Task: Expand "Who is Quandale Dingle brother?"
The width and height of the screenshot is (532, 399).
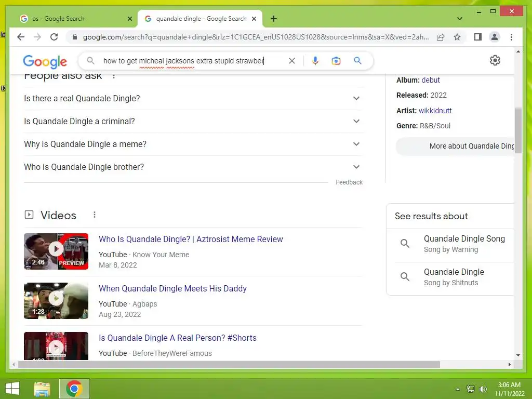Action: (193, 167)
